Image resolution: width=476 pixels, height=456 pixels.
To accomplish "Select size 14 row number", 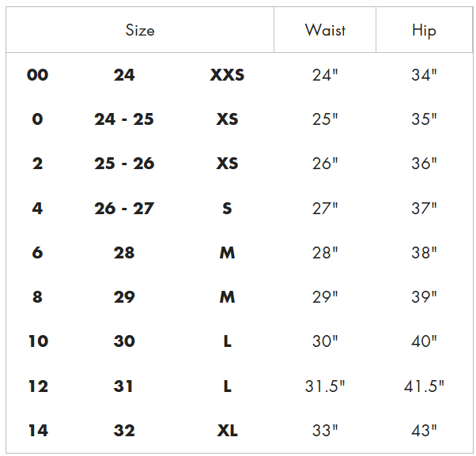I will (x=38, y=430).
